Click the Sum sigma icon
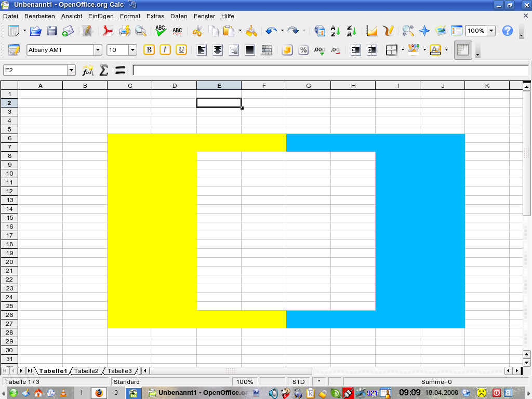The height and width of the screenshot is (399, 532). 104,70
